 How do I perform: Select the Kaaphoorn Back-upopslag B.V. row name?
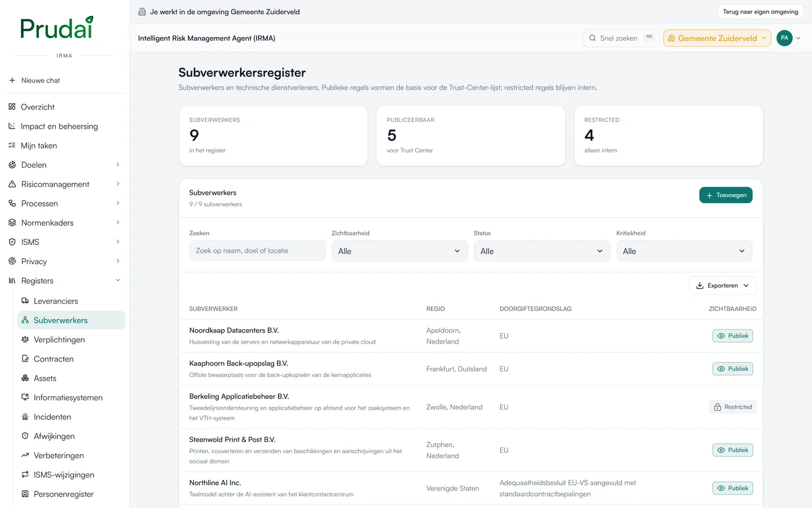239,364
